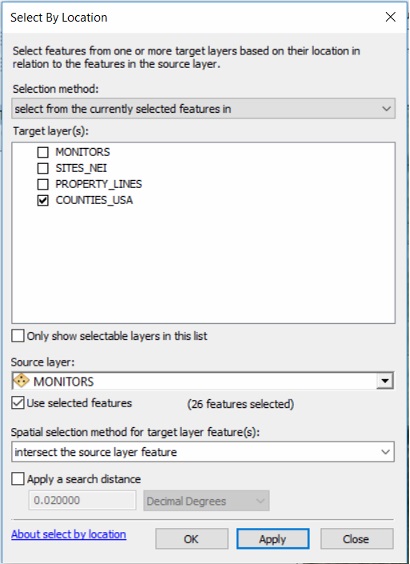Check the MONITORS target layer box

tap(43, 152)
